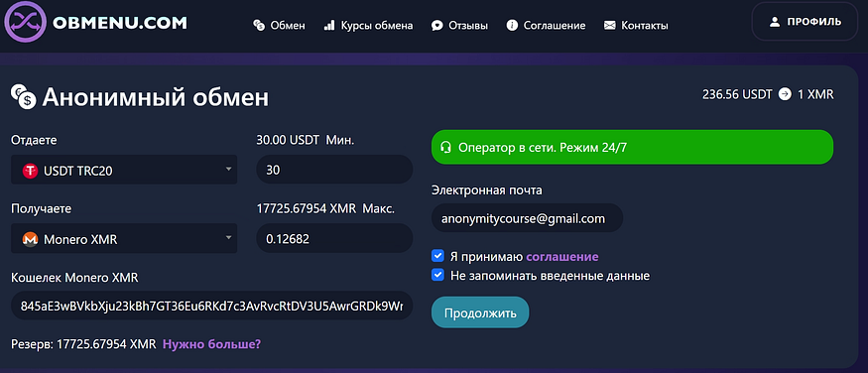Click the OBMENU.COM purple logo icon

tap(26, 23)
